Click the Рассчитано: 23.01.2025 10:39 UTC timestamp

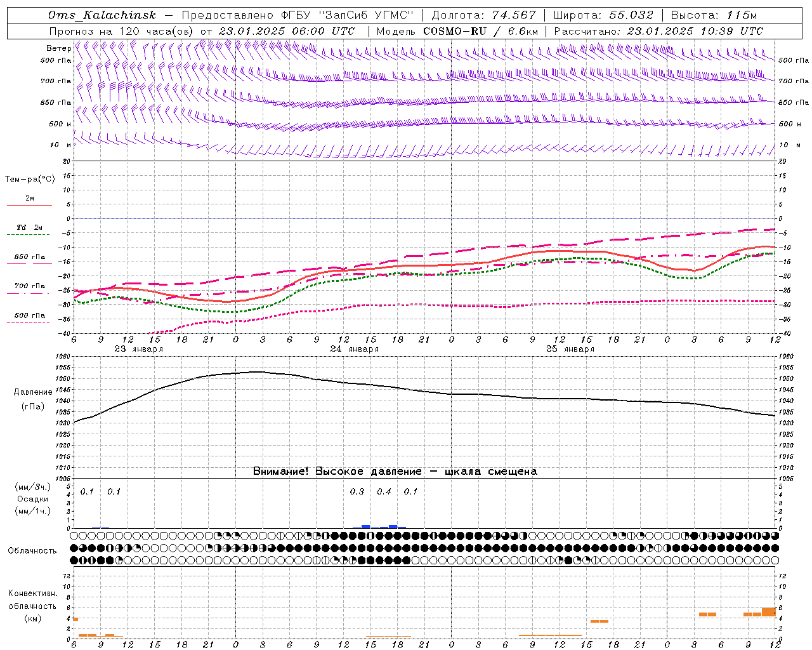658,31
